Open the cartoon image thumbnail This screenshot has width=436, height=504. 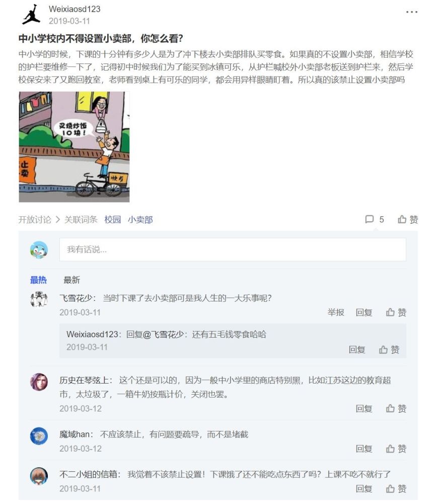pyautogui.click(x=74, y=147)
